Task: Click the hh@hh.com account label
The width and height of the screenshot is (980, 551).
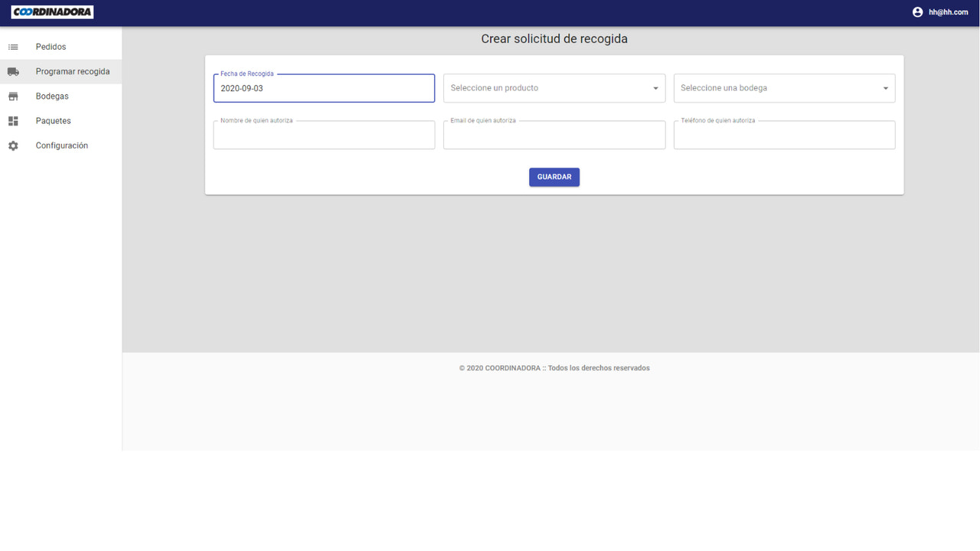Action: [948, 11]
